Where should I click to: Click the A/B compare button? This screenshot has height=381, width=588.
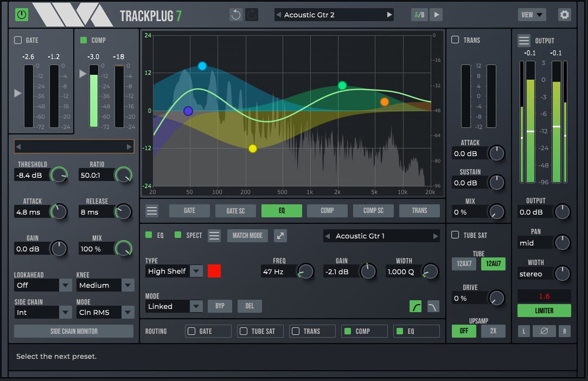tap(419, 15)
